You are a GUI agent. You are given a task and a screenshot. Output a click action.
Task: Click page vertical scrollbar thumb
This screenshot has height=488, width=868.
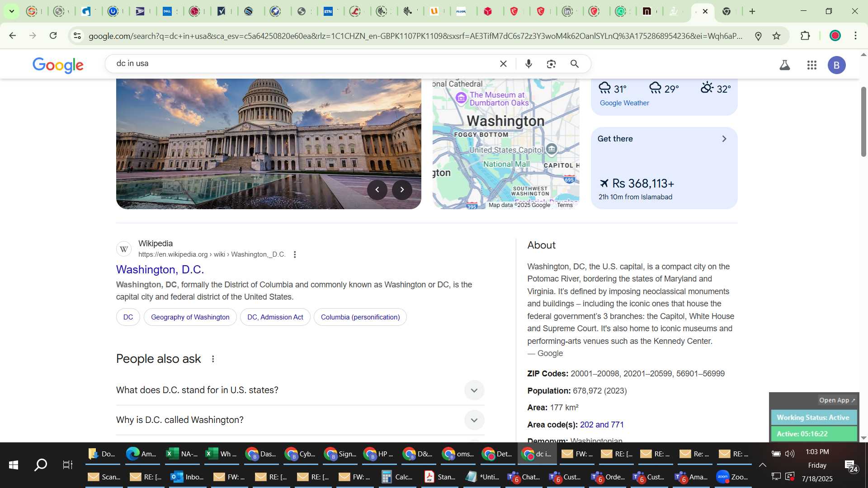(x=863, y=122)
